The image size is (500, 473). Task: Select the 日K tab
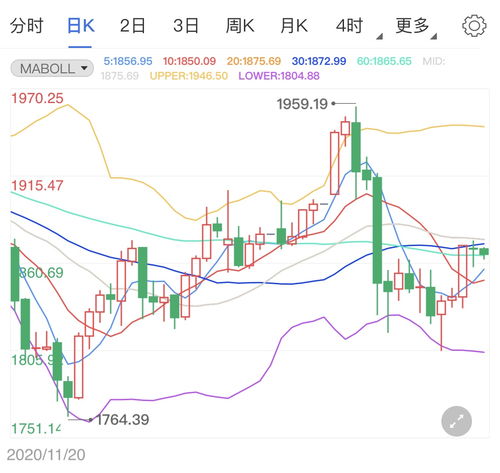pyautogui.click(x=81, y=26)
